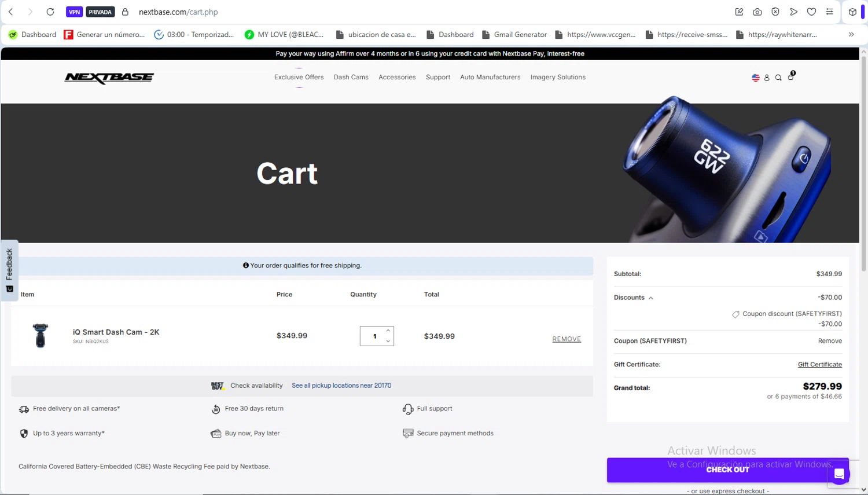868x495 pixels.
Task: Open easy setup sliders icon
Action: pos(829,12)
